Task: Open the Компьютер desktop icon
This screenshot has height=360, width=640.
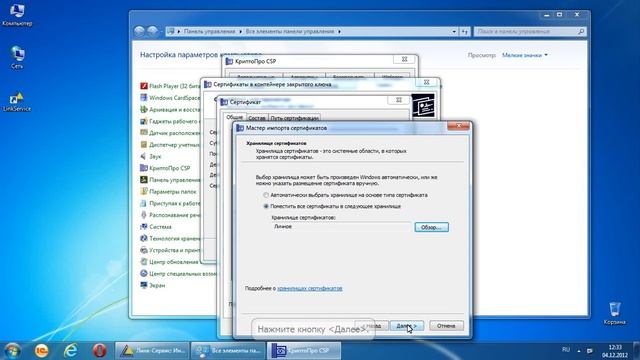Action: (x=17, y=14)
